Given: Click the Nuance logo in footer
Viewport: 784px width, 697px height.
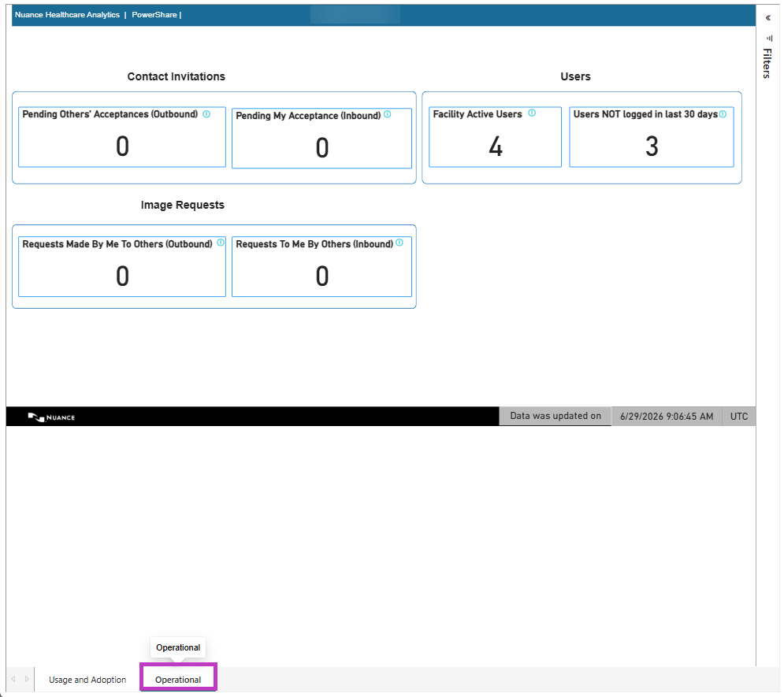Looking at the screenshot, I should 51,417.
